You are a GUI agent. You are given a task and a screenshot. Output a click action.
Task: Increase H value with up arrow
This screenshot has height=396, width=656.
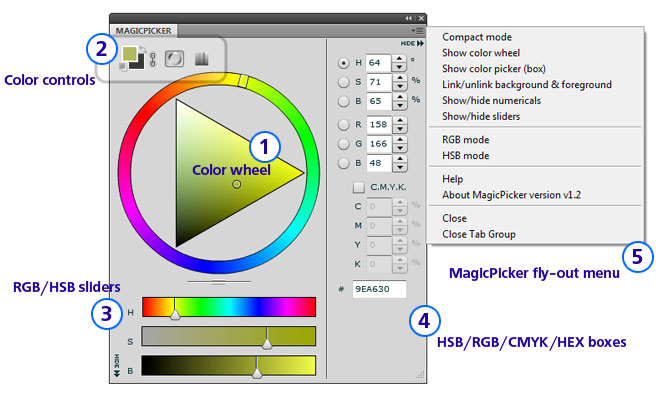(x=399, y=59)
